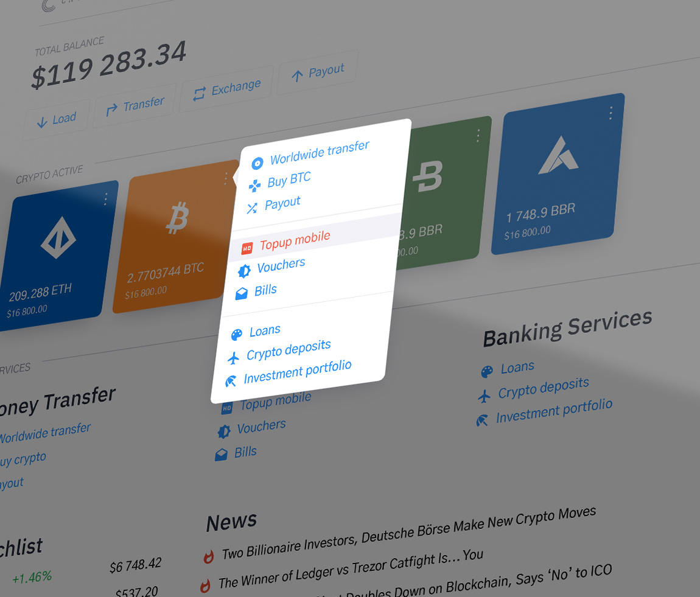Click the umbrella icon under Banking Services
This screenshot has height=597, width=700.
tap(482, 421)
